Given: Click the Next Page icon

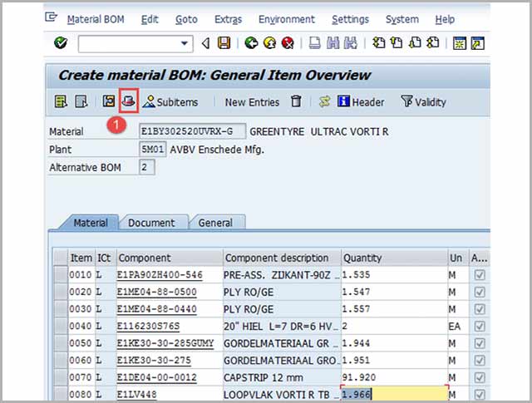Looking at the screenshot, I should point(415,43).
